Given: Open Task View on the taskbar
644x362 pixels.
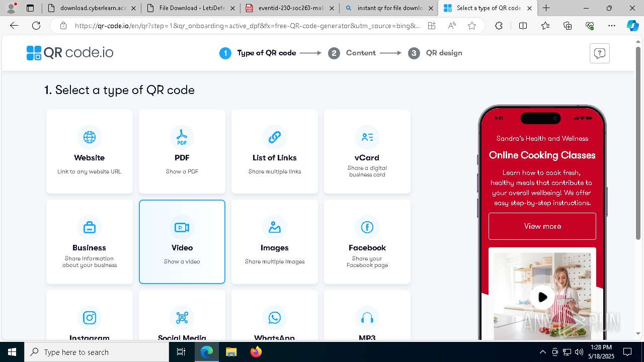Looking at the screenshot, I should coord(182,352).
